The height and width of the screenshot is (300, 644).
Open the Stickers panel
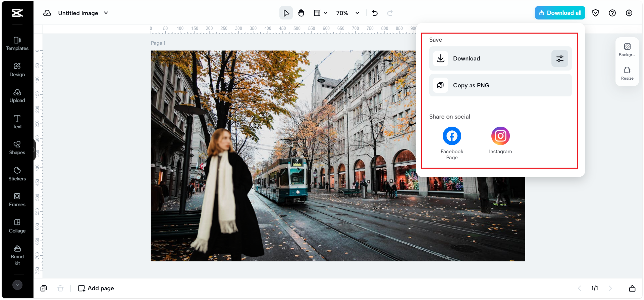click(17, 174)
